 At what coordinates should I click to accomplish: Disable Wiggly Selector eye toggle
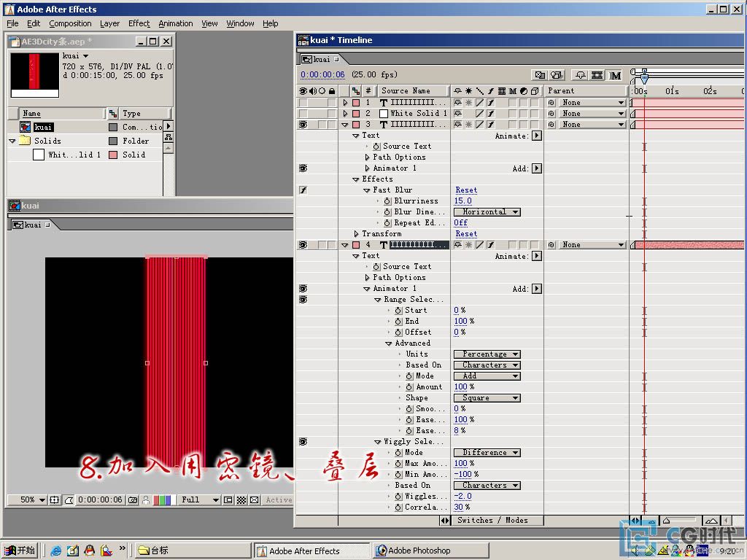pyautogui.click(x=303, y=442)
